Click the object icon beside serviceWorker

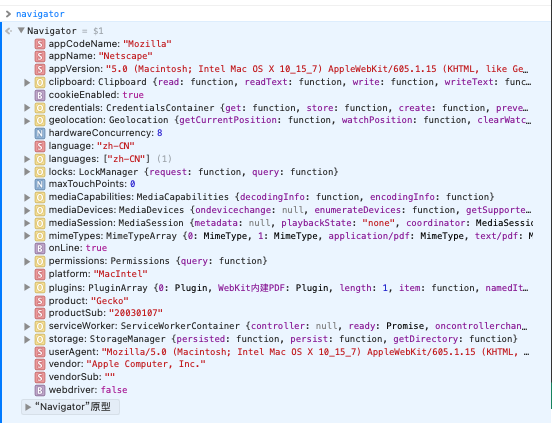(40, 326)
